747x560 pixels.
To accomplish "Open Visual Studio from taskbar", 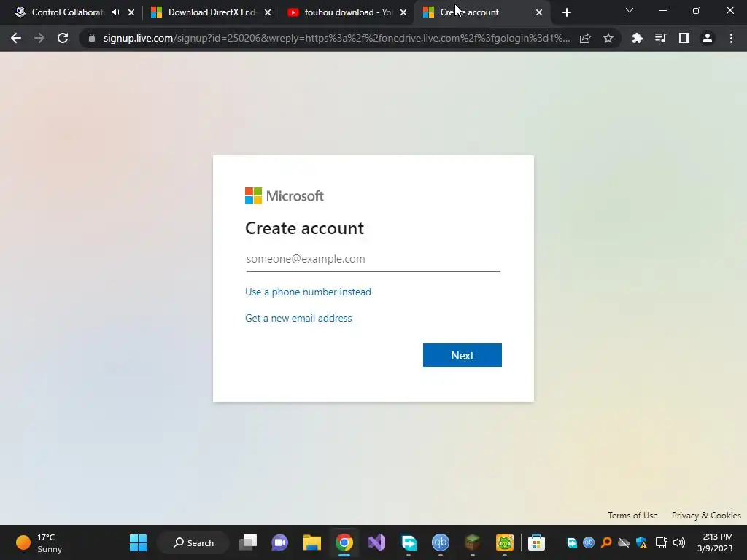I will 376,542.
